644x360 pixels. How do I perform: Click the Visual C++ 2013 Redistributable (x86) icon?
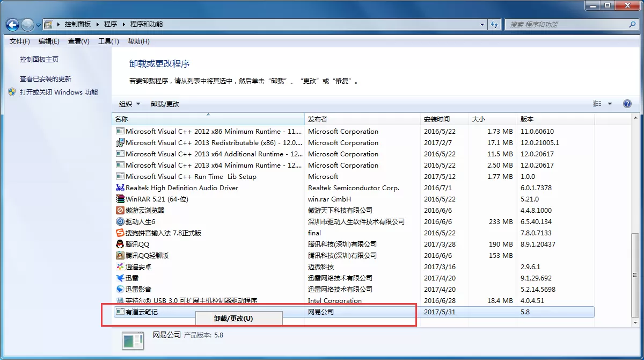pyautogui.click(x=120, y=142)
